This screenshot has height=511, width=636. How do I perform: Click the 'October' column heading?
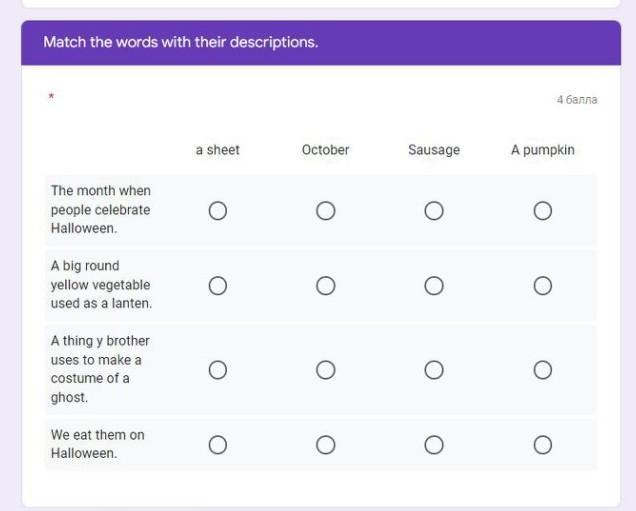point(325,150)
